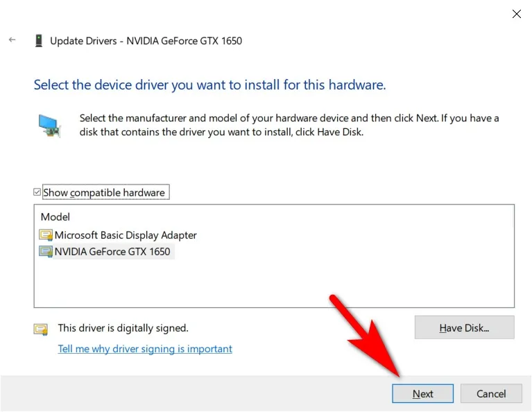Click 'This driver is digitally signed' text
This screenshot has height=412, width=532.
tap(123, 328)
